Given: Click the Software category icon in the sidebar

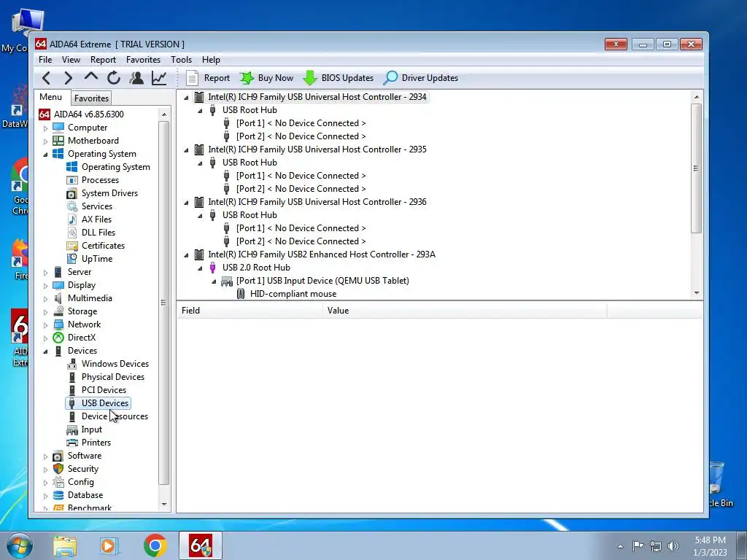Looking at the screenshot, I should point(58,456).
